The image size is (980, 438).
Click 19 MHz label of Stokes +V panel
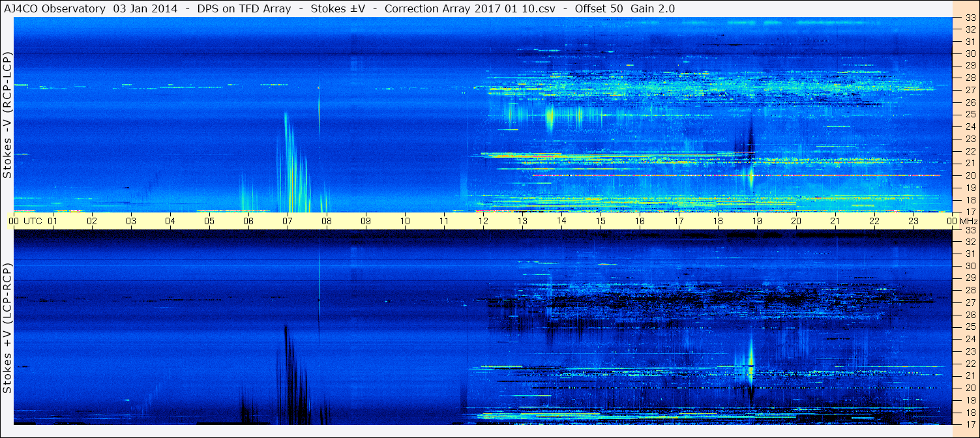pos(970,400)
